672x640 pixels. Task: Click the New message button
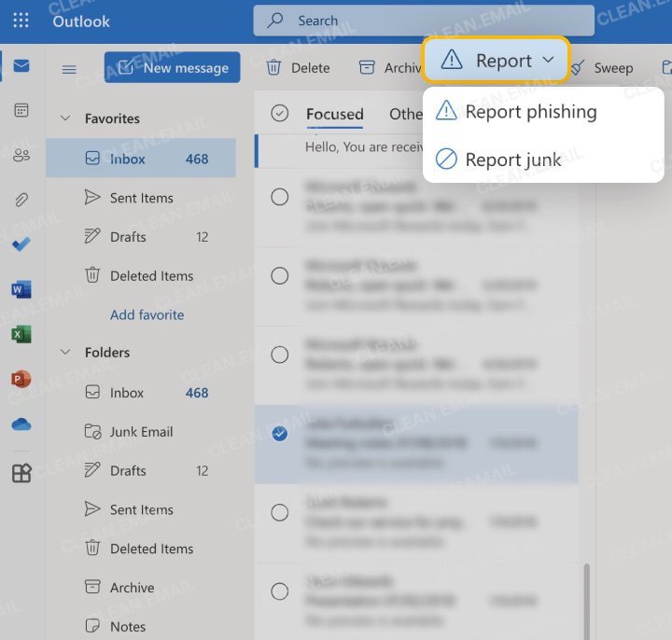(173, 68)
